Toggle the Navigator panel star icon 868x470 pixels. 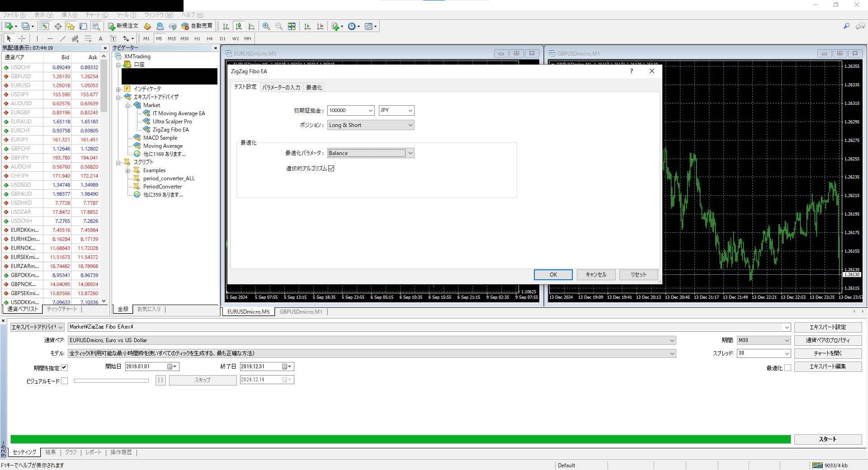(x=70, y=26)
